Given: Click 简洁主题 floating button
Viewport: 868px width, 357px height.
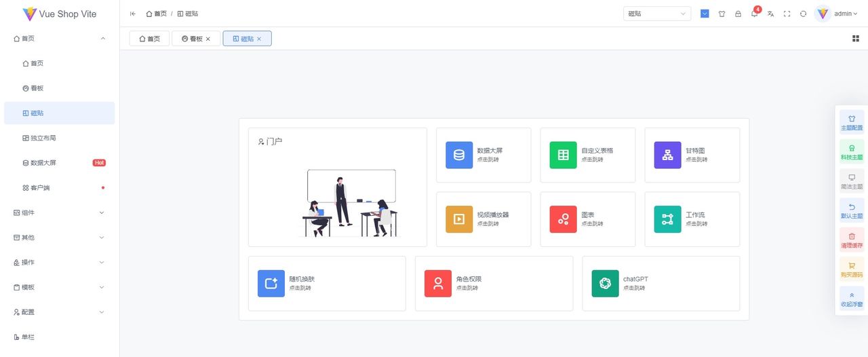Looking at the screenshot, I should click(x=852, y=181).
